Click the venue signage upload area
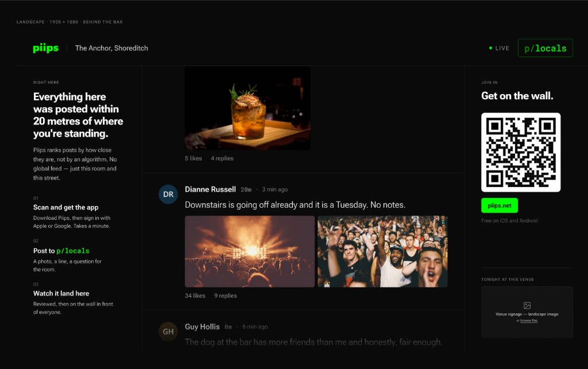This screenshot has height=369, width=588. tap(527, 312)
